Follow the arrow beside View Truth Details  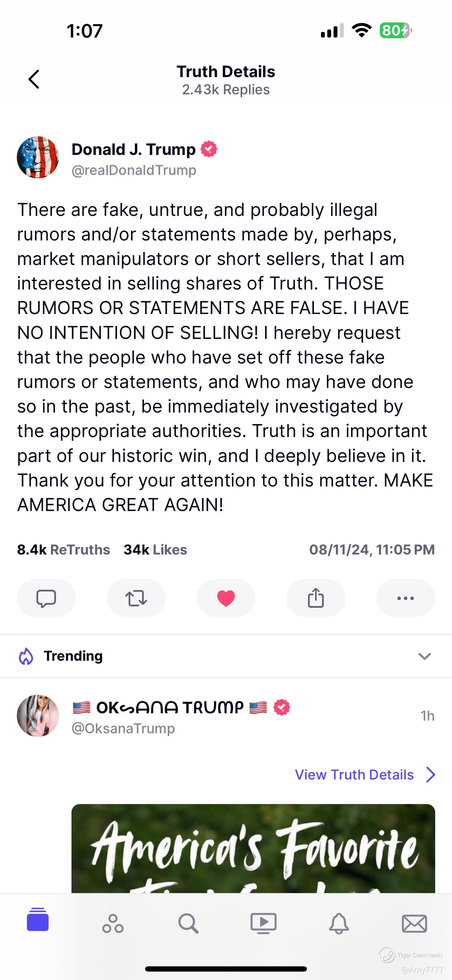pyautogui.click(x=430, y=775)
